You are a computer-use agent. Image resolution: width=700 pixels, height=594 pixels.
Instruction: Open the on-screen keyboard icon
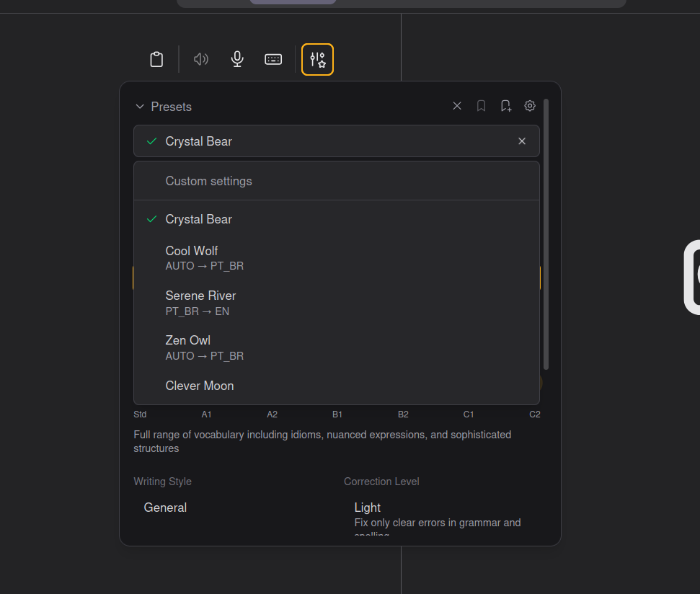pos(273,59)
